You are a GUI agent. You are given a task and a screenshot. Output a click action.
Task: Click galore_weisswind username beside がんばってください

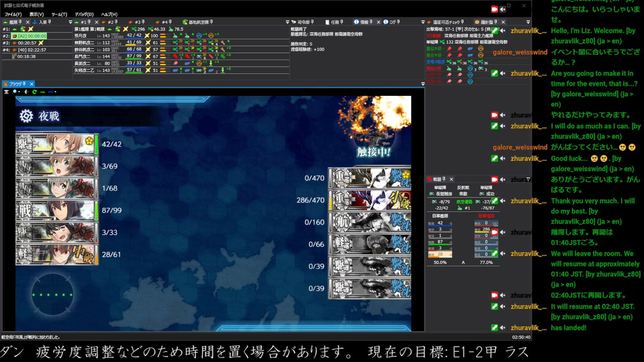520,147
